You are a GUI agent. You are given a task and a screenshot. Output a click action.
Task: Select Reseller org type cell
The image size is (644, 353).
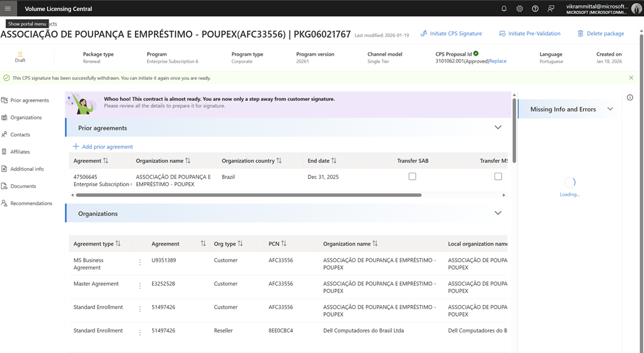click(223, 331)
